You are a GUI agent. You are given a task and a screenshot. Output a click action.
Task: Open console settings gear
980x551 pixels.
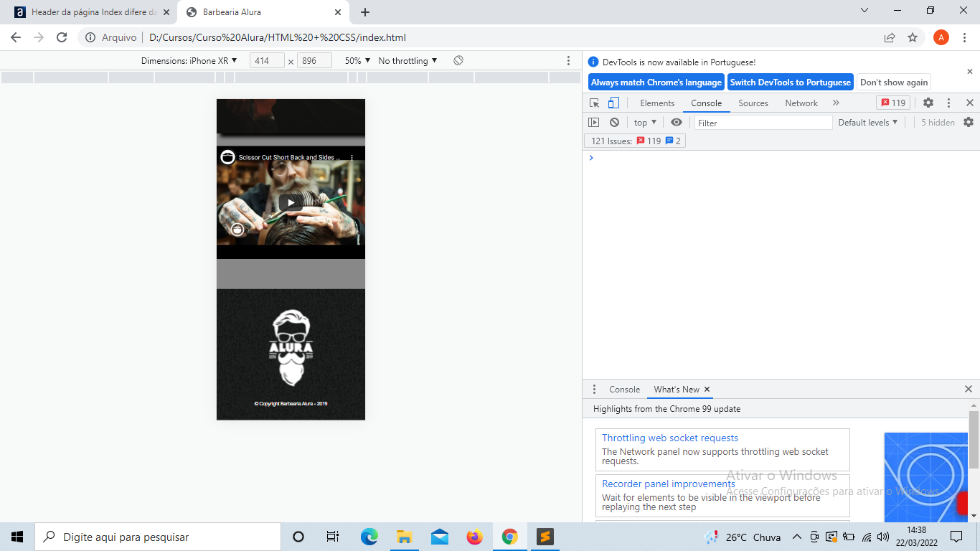click(969, 122)
